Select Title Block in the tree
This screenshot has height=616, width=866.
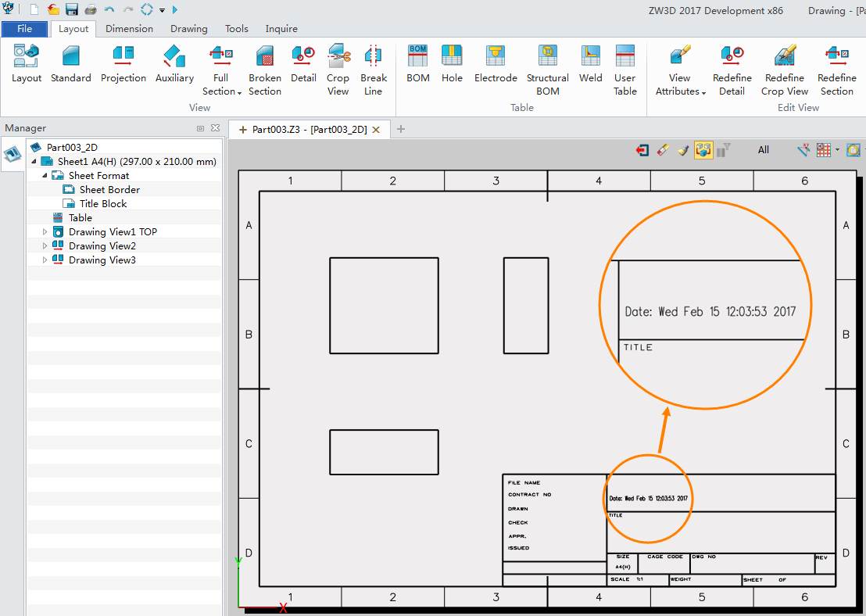[102, 204]
